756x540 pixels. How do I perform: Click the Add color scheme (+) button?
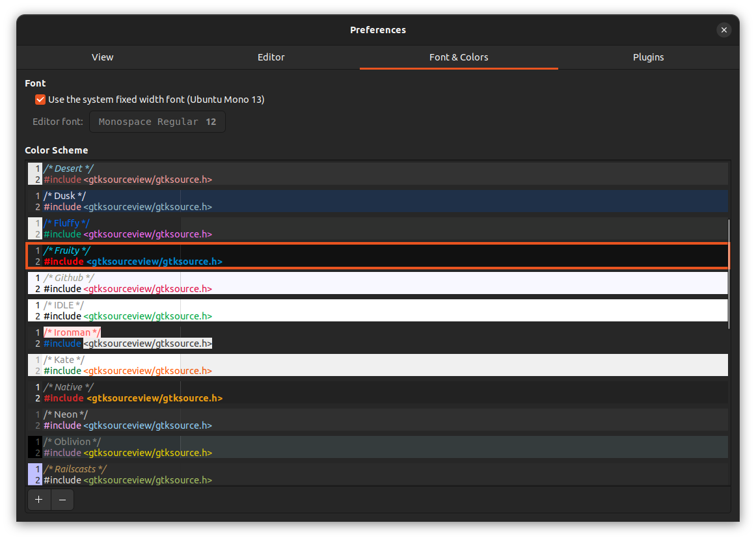pos(39,500)
